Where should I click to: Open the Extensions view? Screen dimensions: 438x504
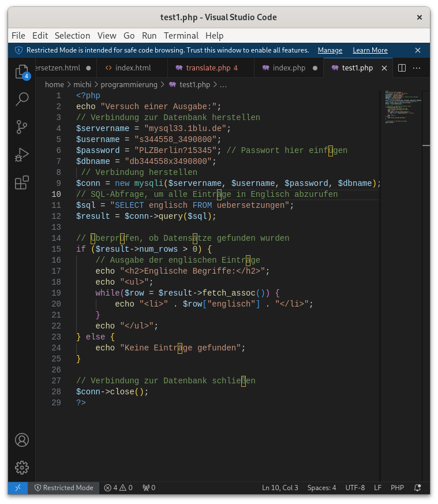pyautogui.click(x=22, y=182)
